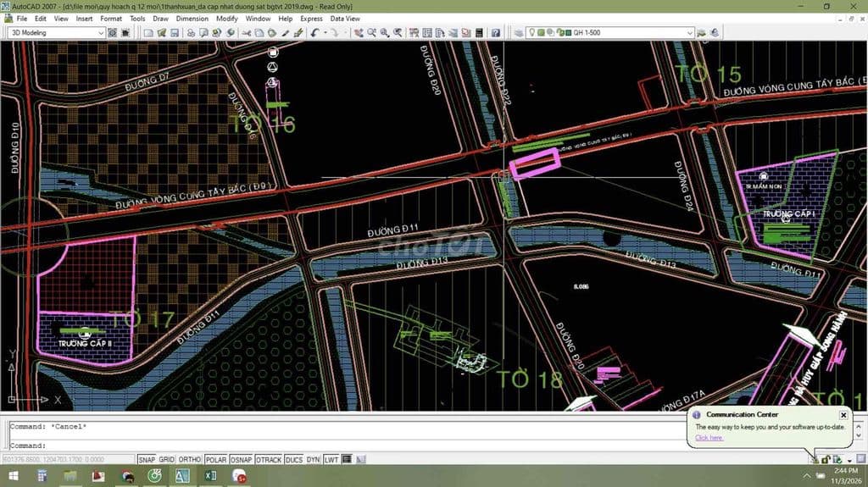
Task: Click the 3D DWF export icon
Action: click(x=231, y=33)
